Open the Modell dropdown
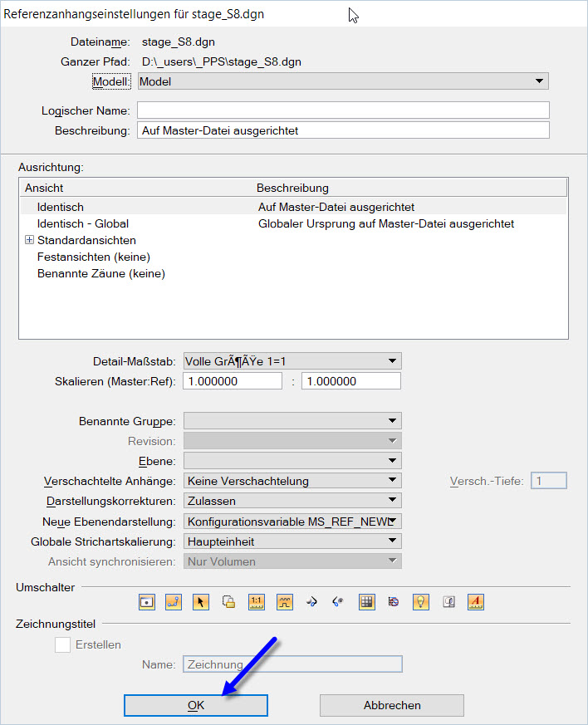588x725 pixels. (x=343, y=81)
